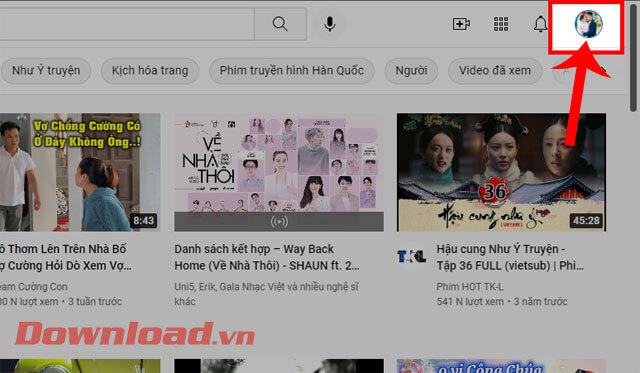Select 'Phim truyền hình Hàn Quốc' chip
The width and height of the screenshot is (640, 373).
pyautogui.click(x=291, y=71)
